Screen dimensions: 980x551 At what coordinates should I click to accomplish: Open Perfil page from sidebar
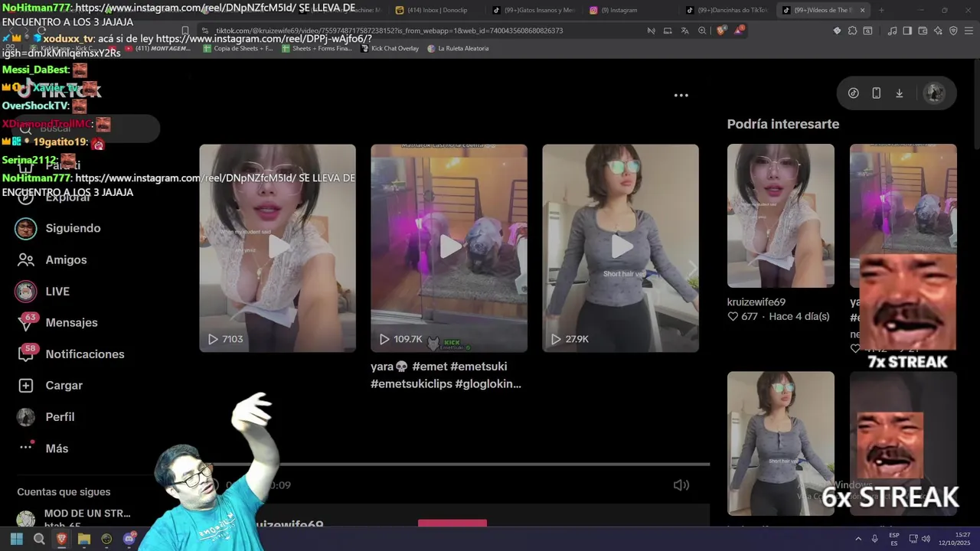(x=46, y=416)
